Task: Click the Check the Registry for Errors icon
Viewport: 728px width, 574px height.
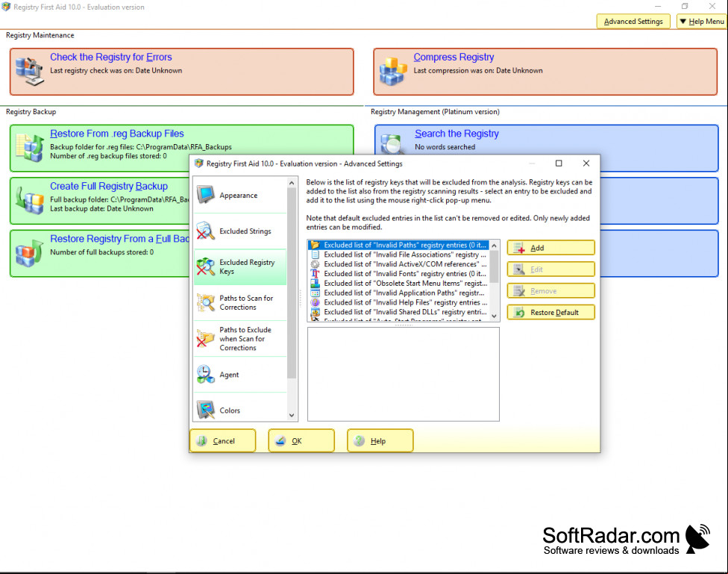Action: (29, 72)
